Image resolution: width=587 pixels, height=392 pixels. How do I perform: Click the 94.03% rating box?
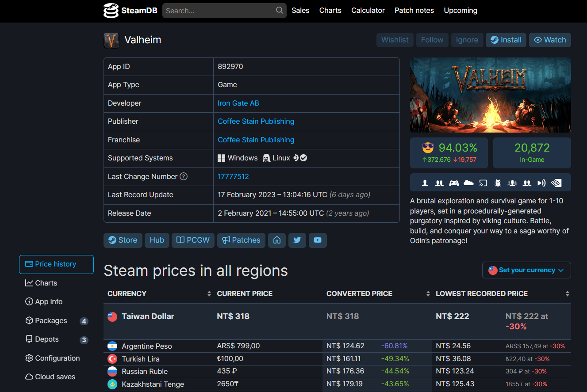pos(449,153)
